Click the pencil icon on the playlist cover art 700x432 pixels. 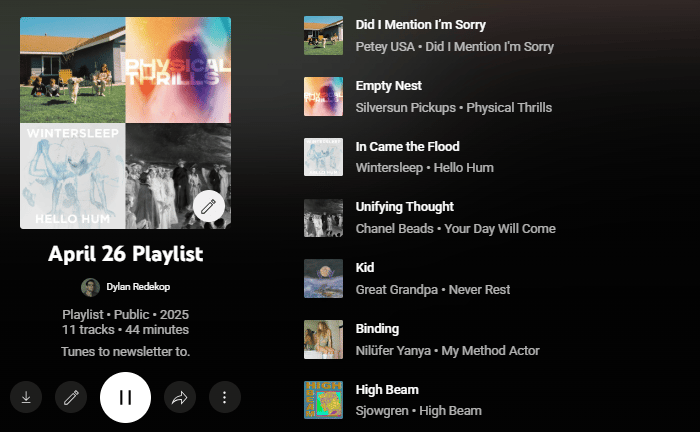coord(209,206)
